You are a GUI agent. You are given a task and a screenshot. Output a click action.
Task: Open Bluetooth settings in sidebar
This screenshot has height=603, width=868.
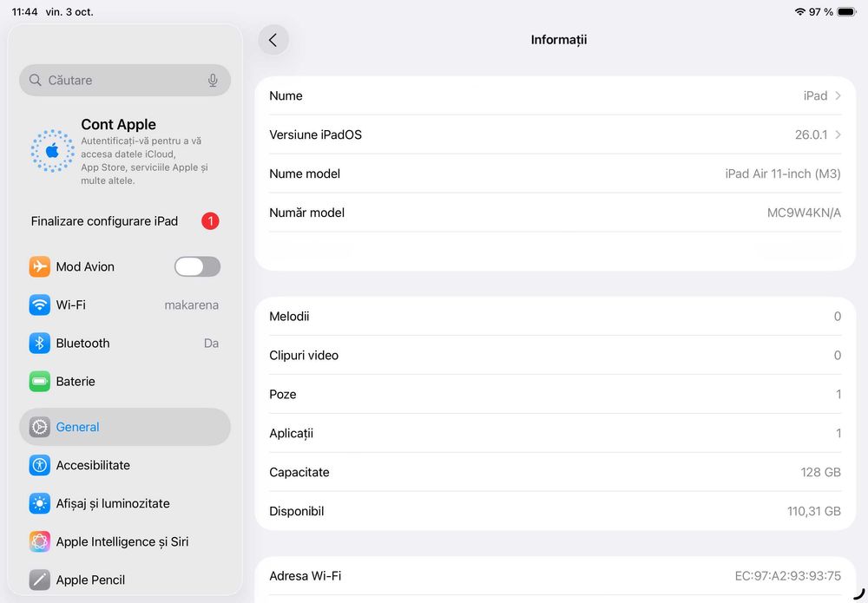pyautogui.click(x=125, y=343)
